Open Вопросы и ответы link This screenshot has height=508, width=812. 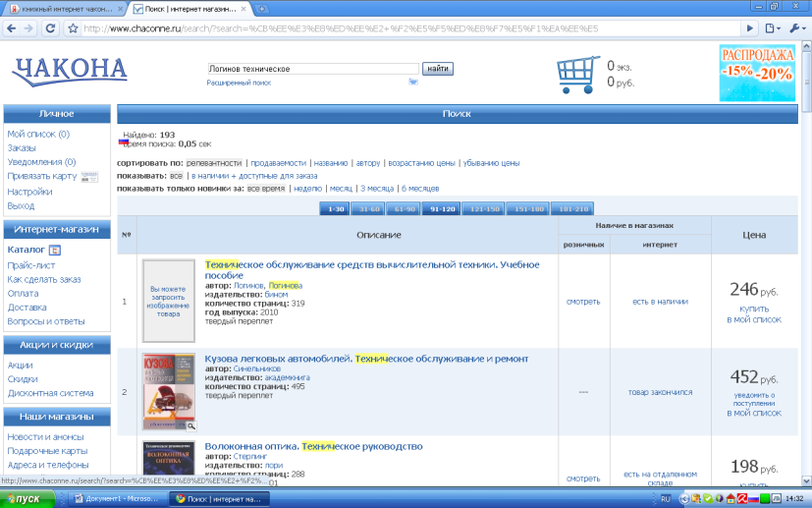tap(46, 321)
